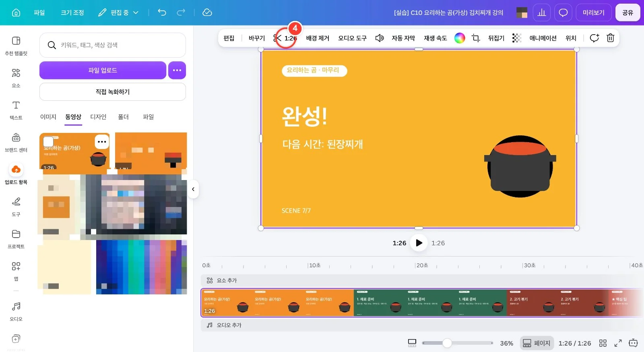The image size is (644, 352).
Task: Open transparency checkerboard control
Action: pos(517,38)
